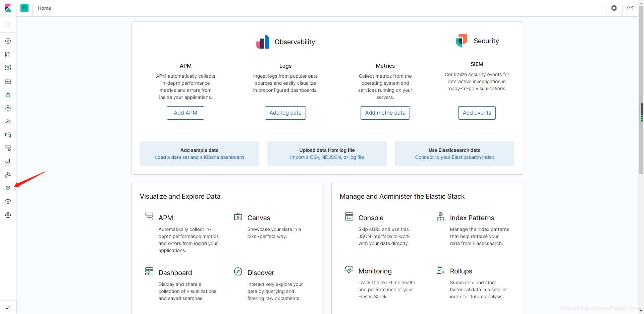Click the Home breadcrumb
The image size is (644, 314).
(x=44, y=8)
